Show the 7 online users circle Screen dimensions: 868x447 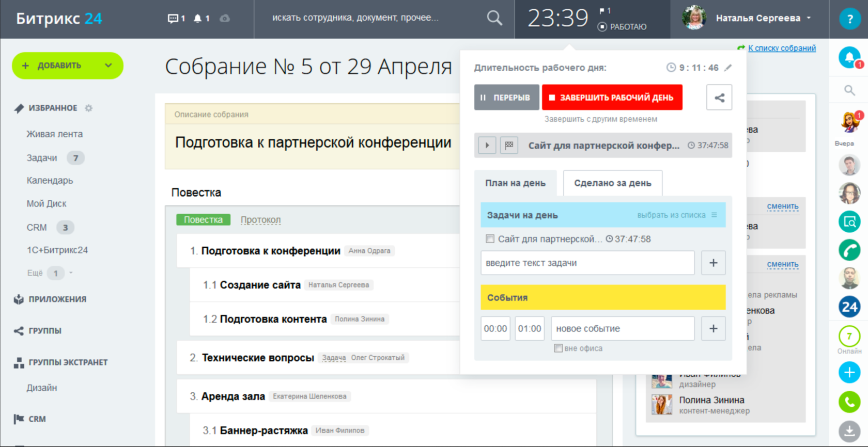[849, 337]
